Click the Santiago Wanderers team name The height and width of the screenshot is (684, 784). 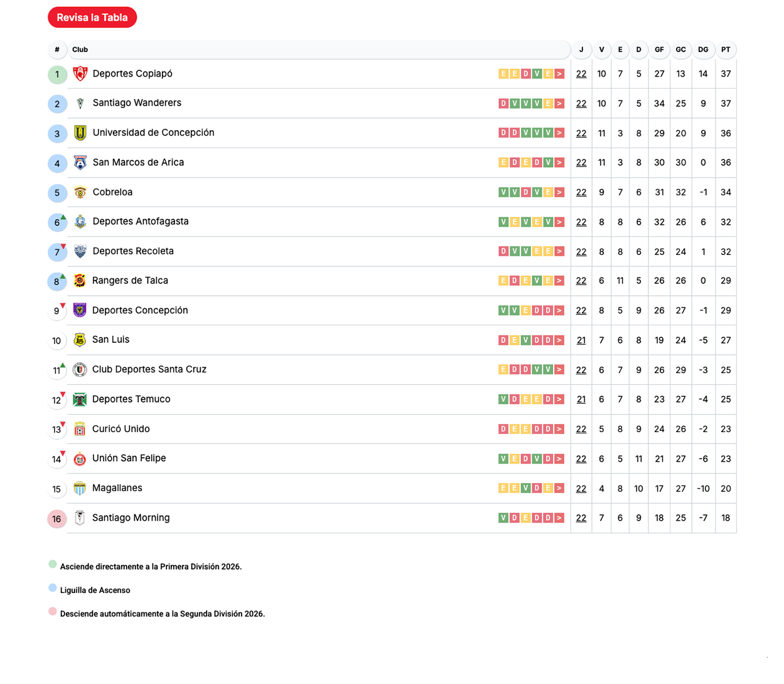pyautogui.click(x=137, y=103)
